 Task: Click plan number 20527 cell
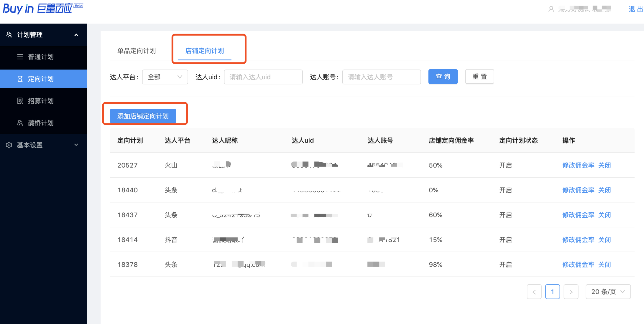click(127, 165)
